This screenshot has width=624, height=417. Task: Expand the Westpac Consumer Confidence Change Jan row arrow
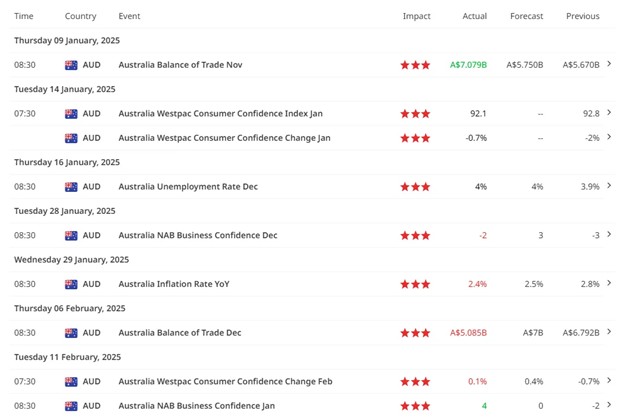610,138
